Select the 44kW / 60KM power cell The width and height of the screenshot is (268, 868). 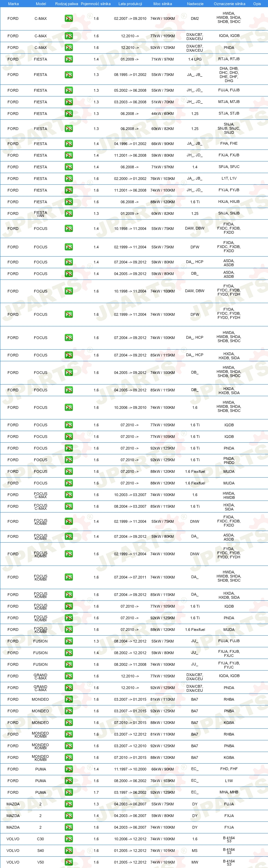coord(162,114)
